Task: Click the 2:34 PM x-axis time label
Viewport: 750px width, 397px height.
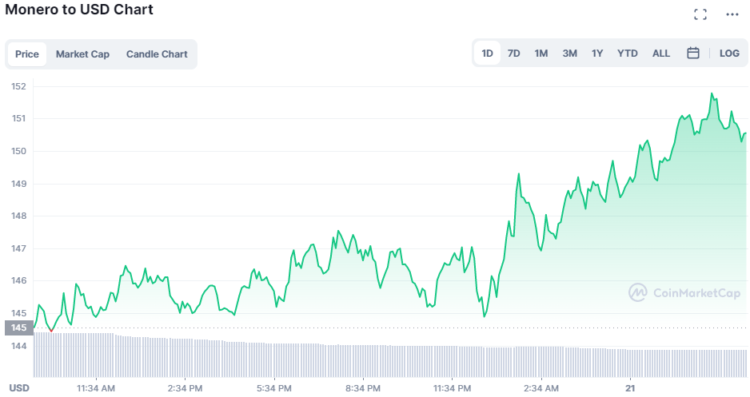Action: (x=185, y=388)
